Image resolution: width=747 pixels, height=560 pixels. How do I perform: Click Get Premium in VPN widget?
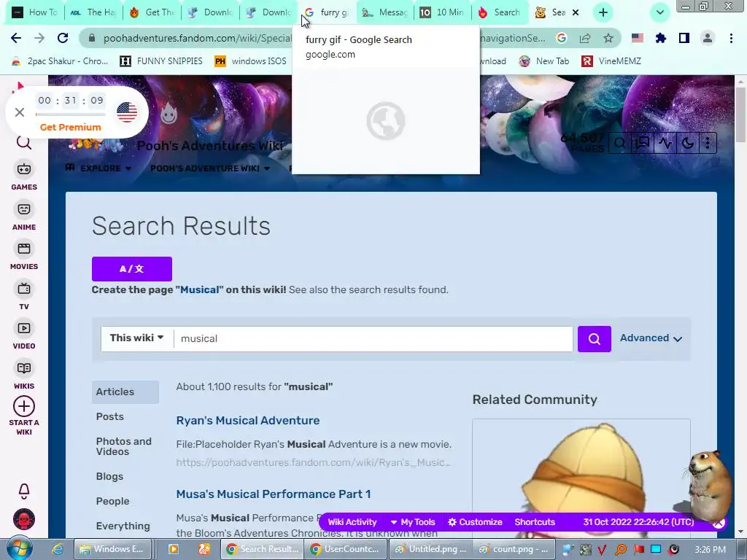click(x=71, y=127)
